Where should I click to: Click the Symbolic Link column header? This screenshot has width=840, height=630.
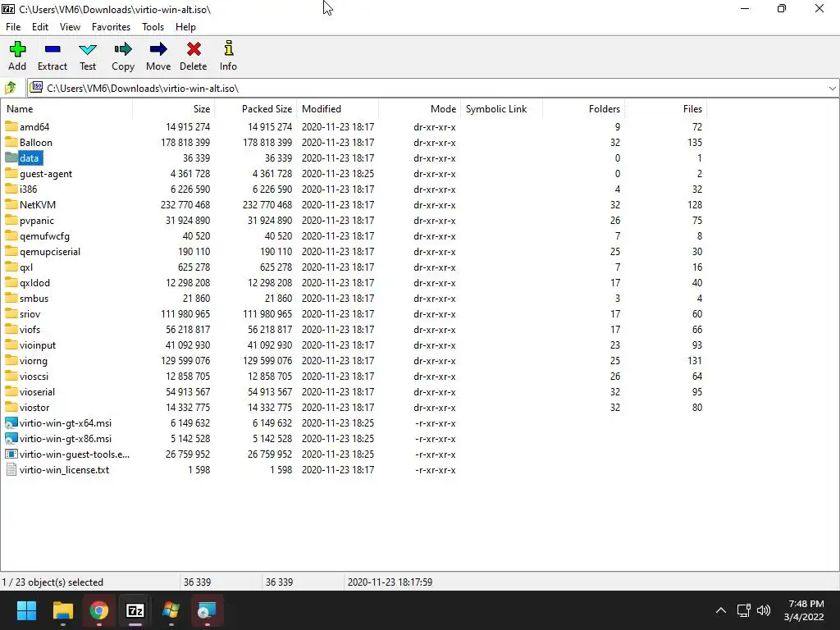point(501,109)
